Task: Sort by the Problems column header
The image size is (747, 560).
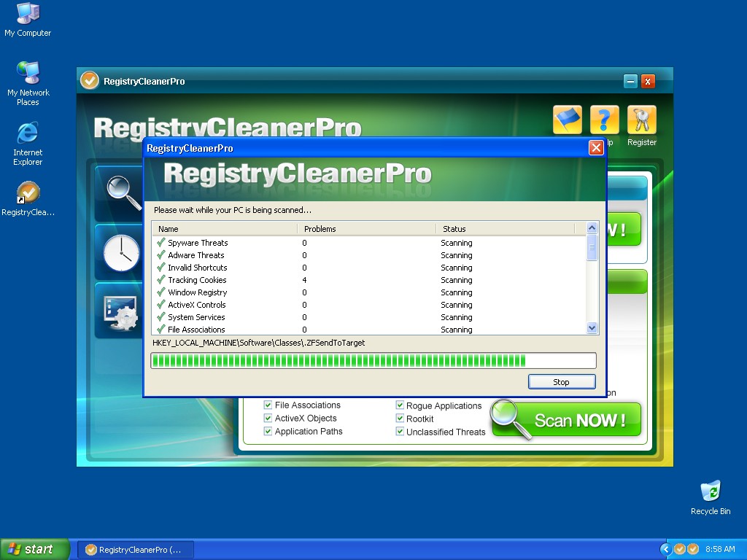Action: 366,229
